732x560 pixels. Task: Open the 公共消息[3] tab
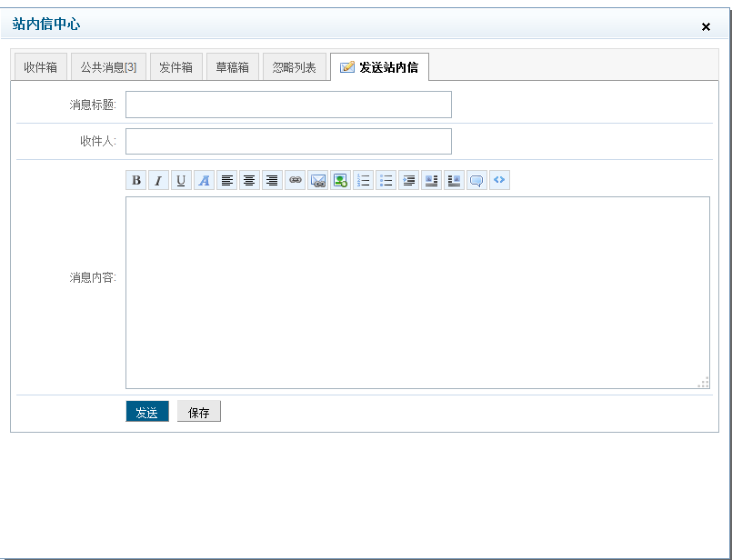108,67
